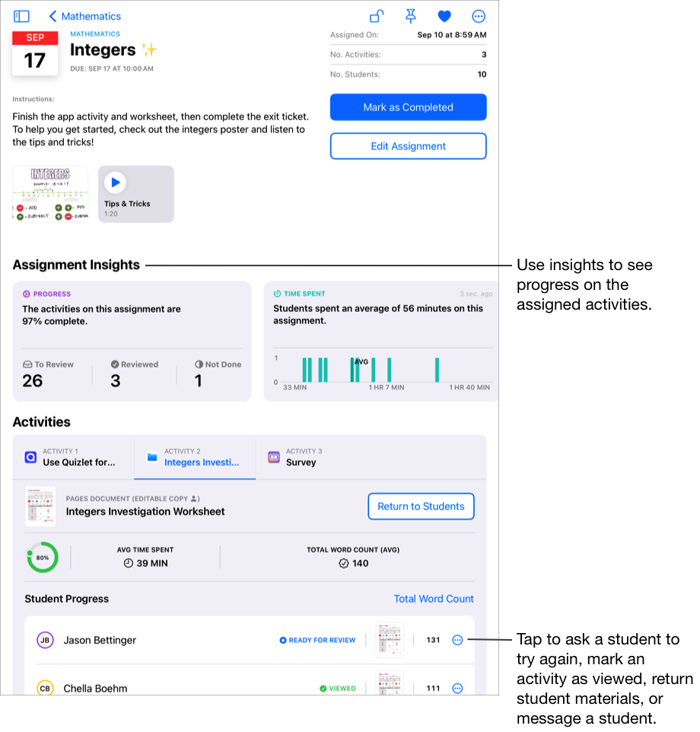Open more options for Chella Boehm
700x732 pixels.
tap(457, 688)
